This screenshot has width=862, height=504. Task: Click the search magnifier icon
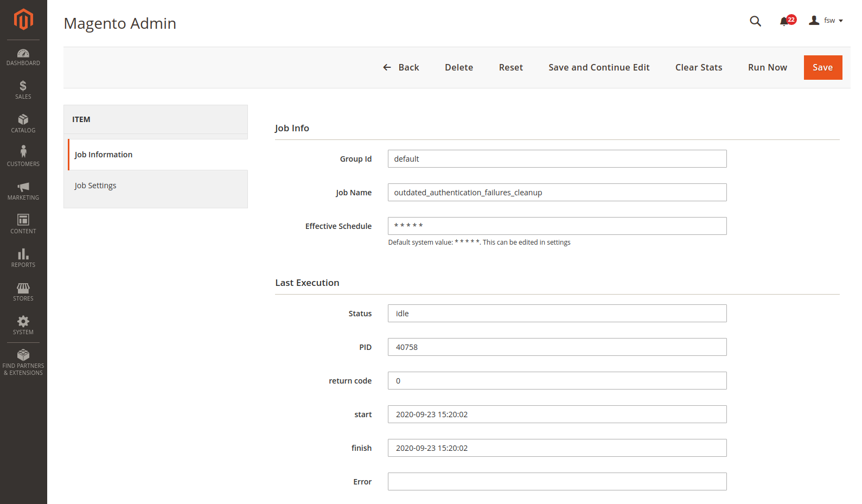755,21
